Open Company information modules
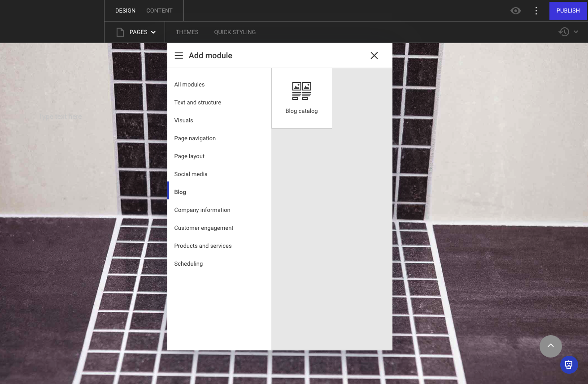 219,210
